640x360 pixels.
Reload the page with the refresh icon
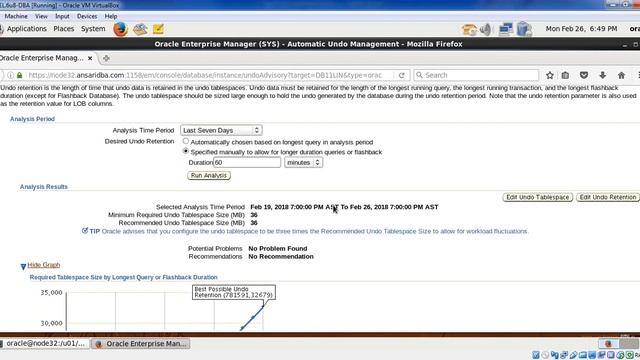coord(402,75)
